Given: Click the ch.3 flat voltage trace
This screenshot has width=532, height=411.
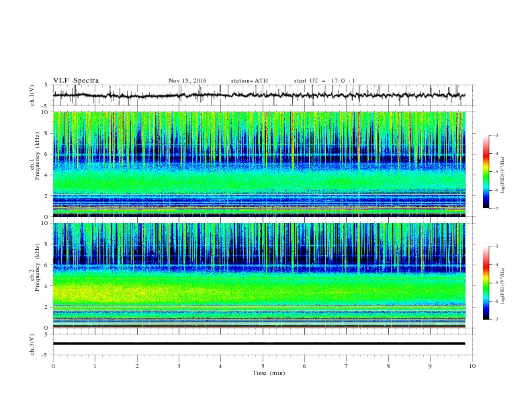Looking at the screenshot, I should (x=259, y=344).
